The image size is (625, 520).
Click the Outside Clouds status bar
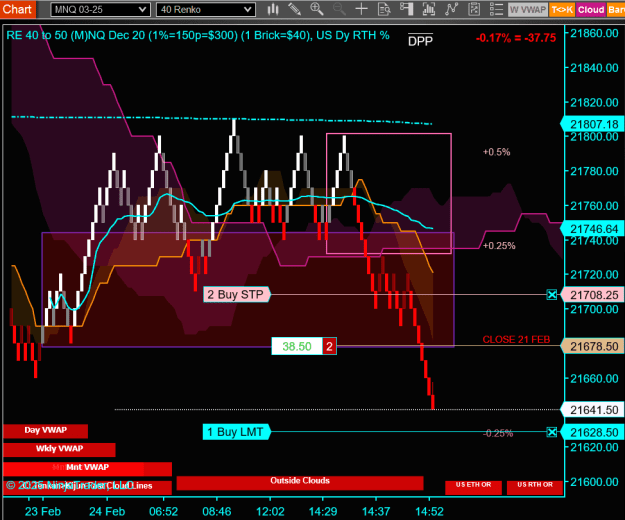[x=300, y=483]
